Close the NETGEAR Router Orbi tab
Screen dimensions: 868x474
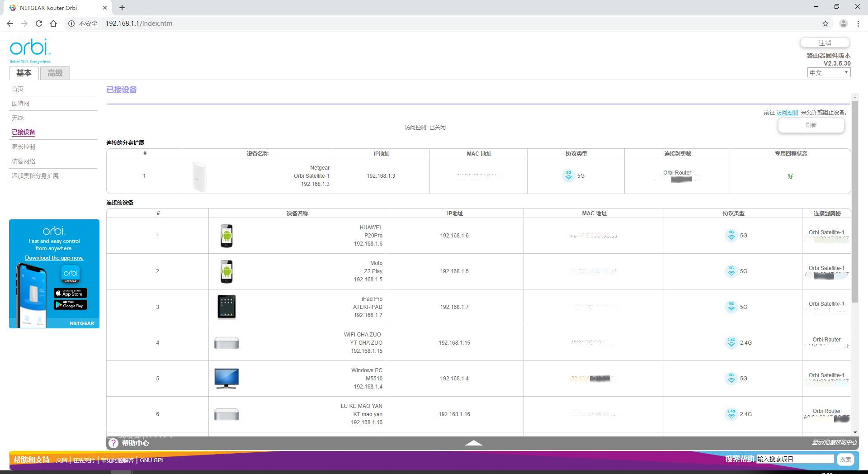tap(105, 8)
